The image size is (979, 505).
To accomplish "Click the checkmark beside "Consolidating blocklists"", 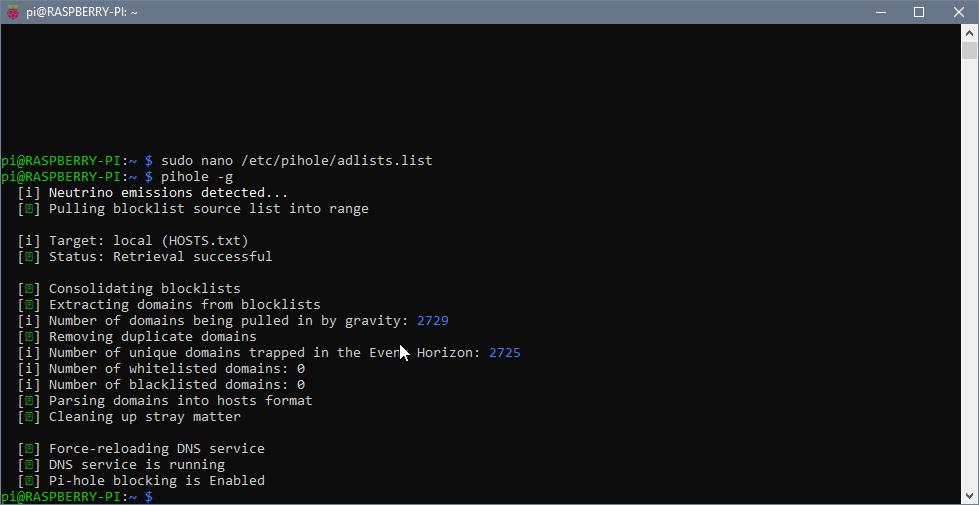I will pyautogui.click(x=29, y=289).
